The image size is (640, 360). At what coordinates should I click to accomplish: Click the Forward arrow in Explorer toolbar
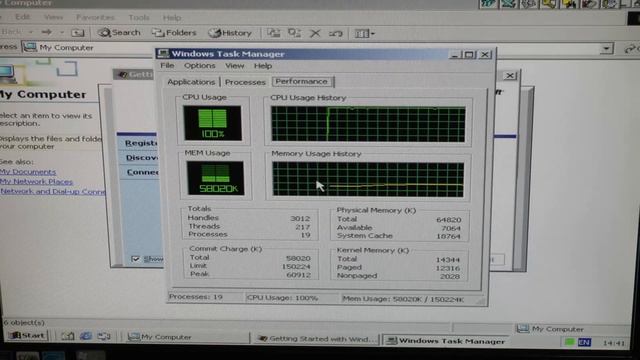click(x=47, y=32)
